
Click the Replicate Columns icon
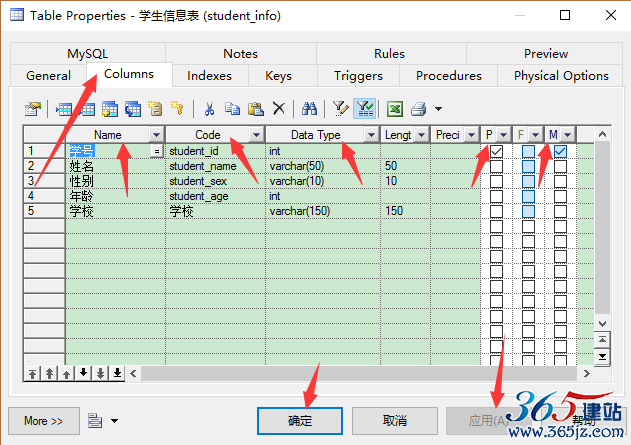133,109
